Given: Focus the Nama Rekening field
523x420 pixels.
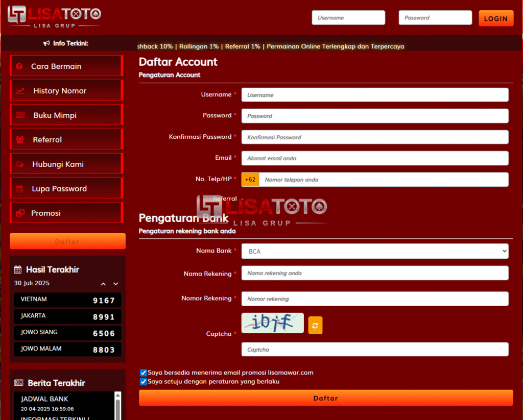Looking at the screenshot, I should [x=375, y=273].
